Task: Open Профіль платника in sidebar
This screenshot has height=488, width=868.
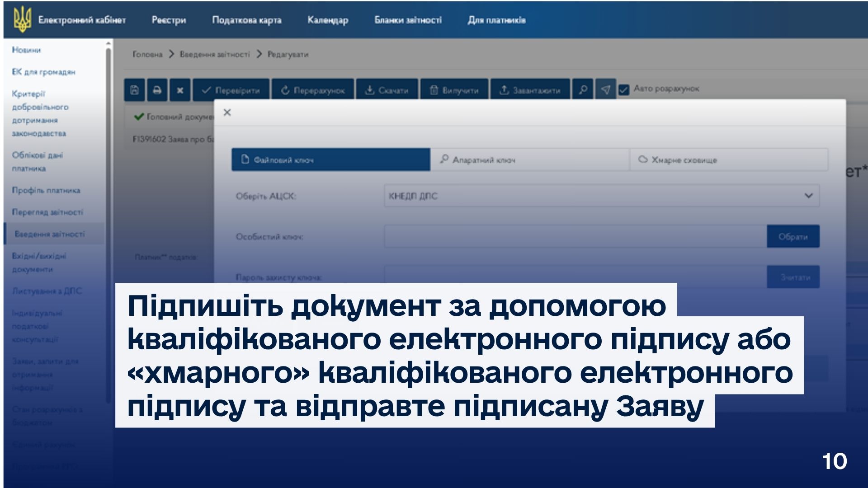Action: [46, 190]
